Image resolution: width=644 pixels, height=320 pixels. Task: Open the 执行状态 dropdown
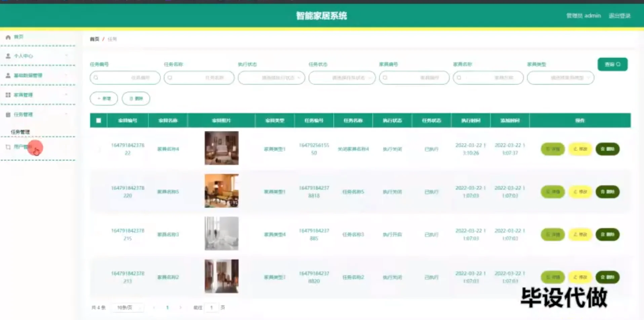point(271,78)
